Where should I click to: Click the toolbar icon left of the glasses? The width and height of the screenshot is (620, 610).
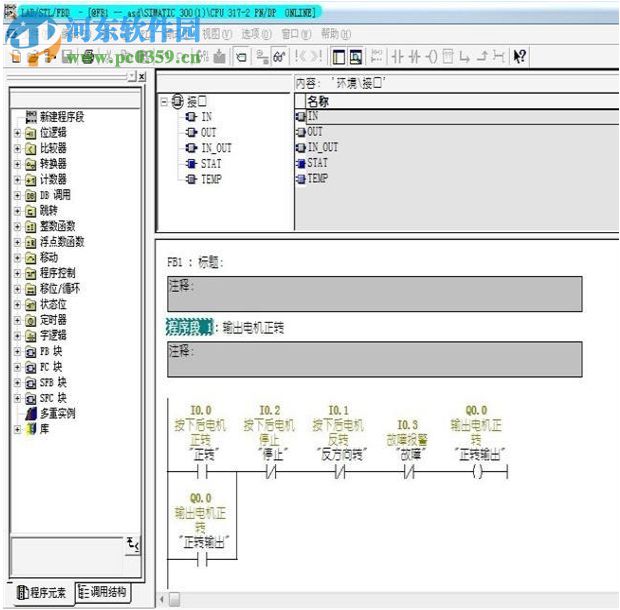click(x=262, y=57)
